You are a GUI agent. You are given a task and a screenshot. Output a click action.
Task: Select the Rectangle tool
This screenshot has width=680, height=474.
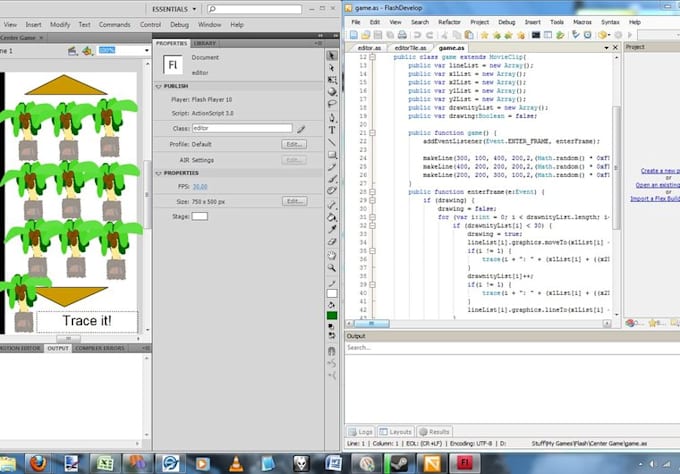point(332,155)
